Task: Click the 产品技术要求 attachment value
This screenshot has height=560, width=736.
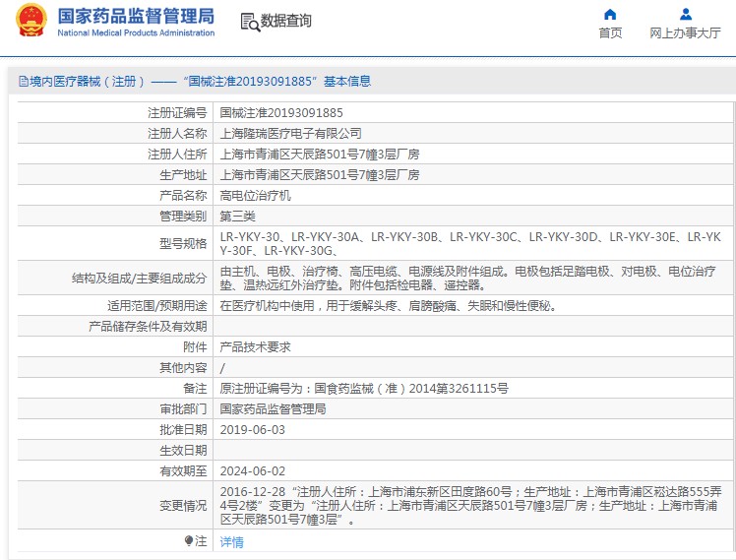Action: click(x=255, y=346)
